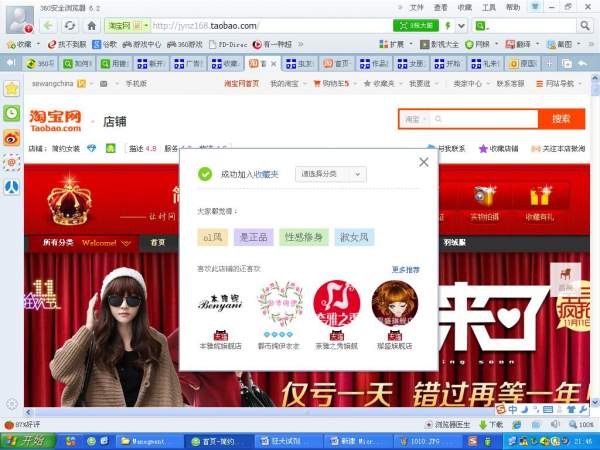This screenshot has height=450, width=600.
Task: Open the 收藏夹 link in popup
Action: (266, 174)
